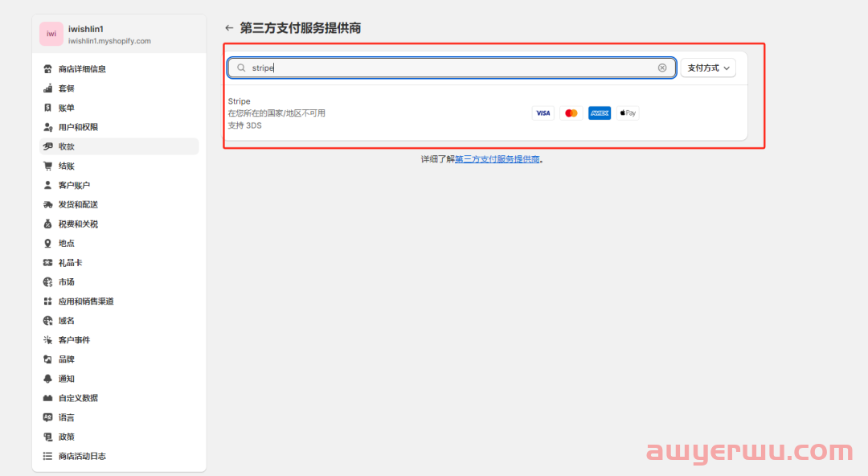868x476 pixels.
Task: Select 收款 in the sidebar
Action: tap(119, 146)
